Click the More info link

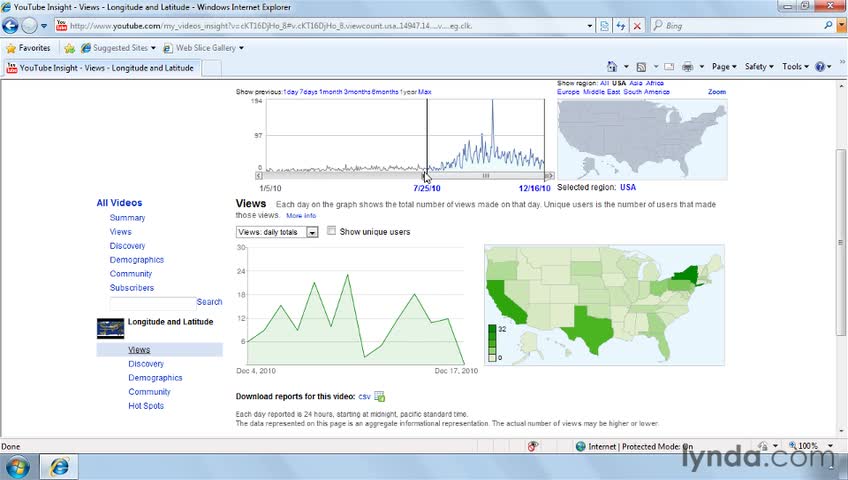pos(301,216)
